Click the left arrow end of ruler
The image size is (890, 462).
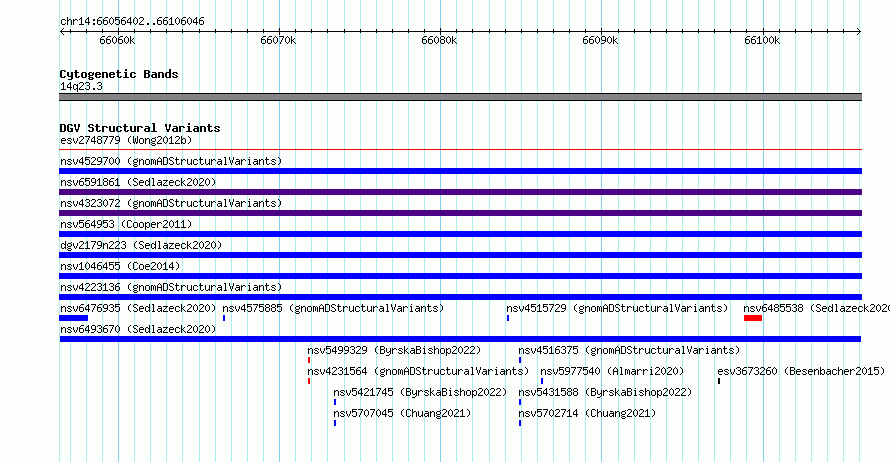click(62, 32)
